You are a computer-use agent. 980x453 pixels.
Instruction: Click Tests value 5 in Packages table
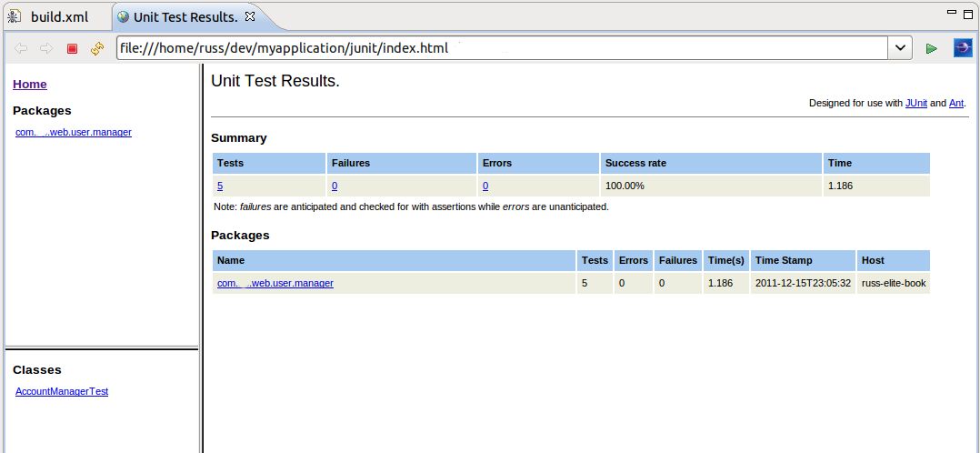tap(585, 284)
